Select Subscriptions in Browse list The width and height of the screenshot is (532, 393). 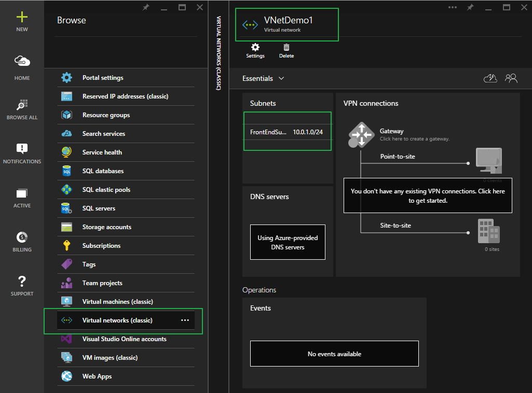pyautogui.click(x=126, y=245)
